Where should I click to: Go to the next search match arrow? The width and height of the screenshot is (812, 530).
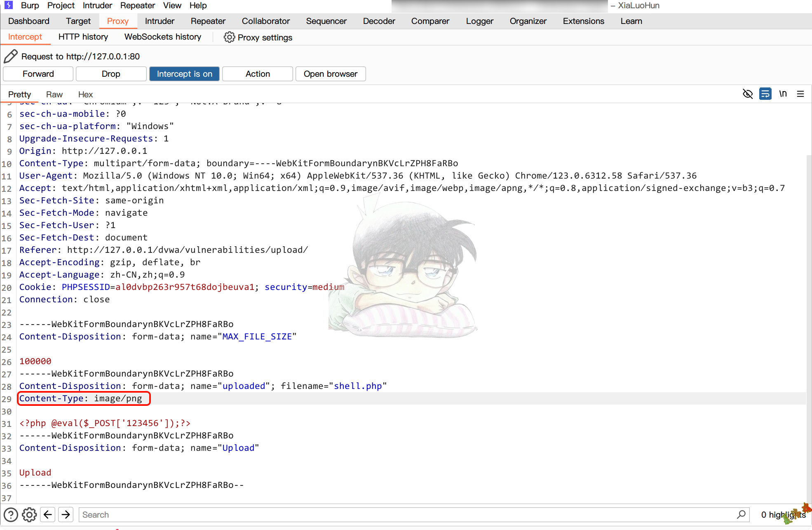pyautogui.click(x=66, y=514)
